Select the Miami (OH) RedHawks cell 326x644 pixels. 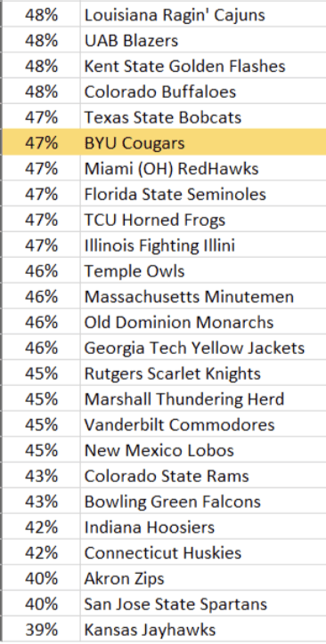(203, 168)
